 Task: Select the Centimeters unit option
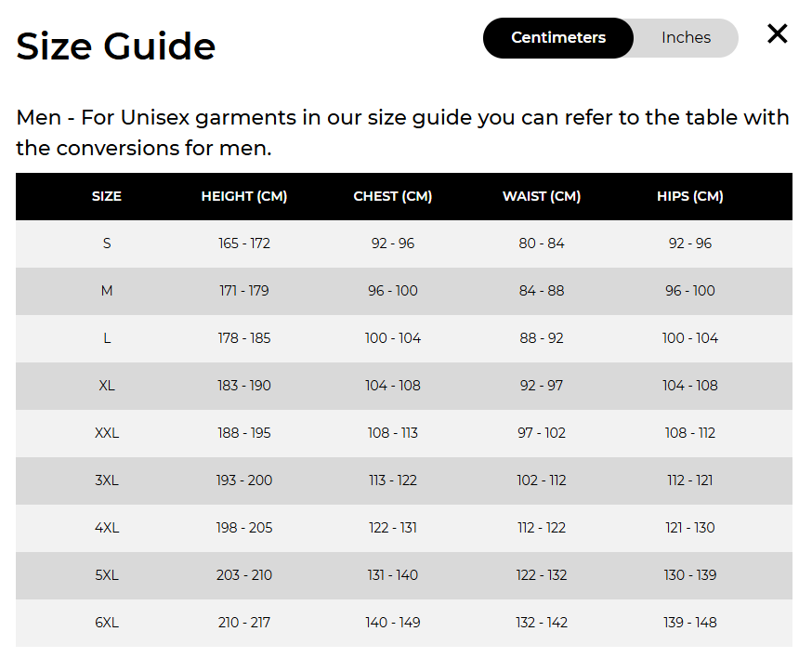point(558,38)
